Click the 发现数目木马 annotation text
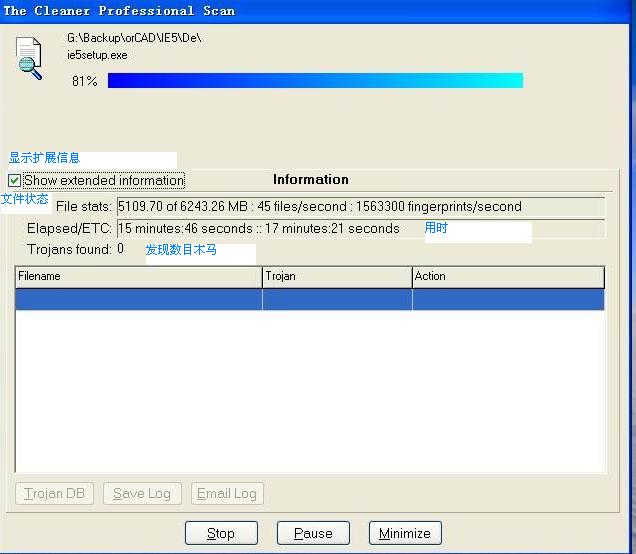The width and height of the screenshot is (636, 554). pos(181,249)
